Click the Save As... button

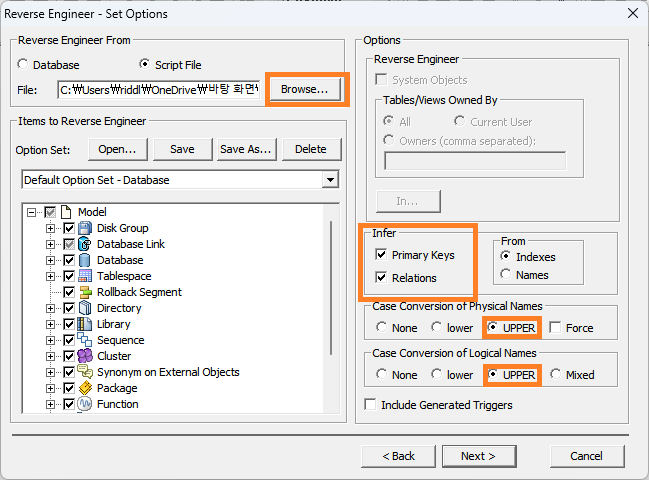247,149
